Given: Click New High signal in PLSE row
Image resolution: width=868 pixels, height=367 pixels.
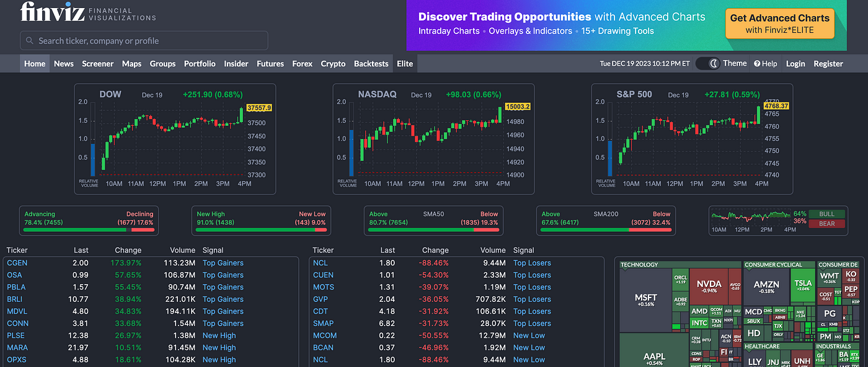Looking at the screenshot, I should point(219,335).
